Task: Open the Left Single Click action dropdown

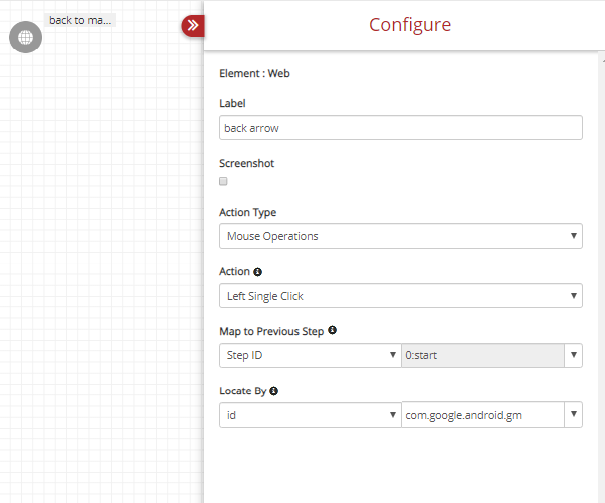Action: pyautogui.click(x=401, y=295)
